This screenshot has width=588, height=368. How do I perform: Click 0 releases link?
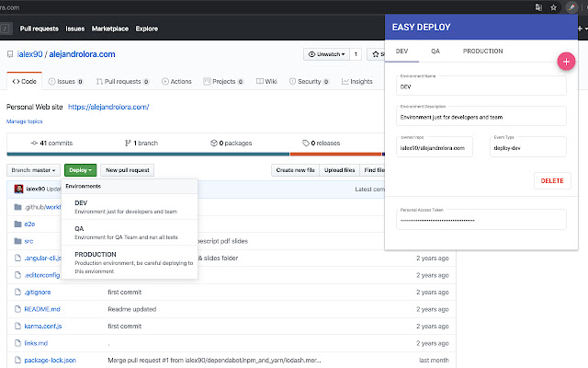click(x=321, y=144)
